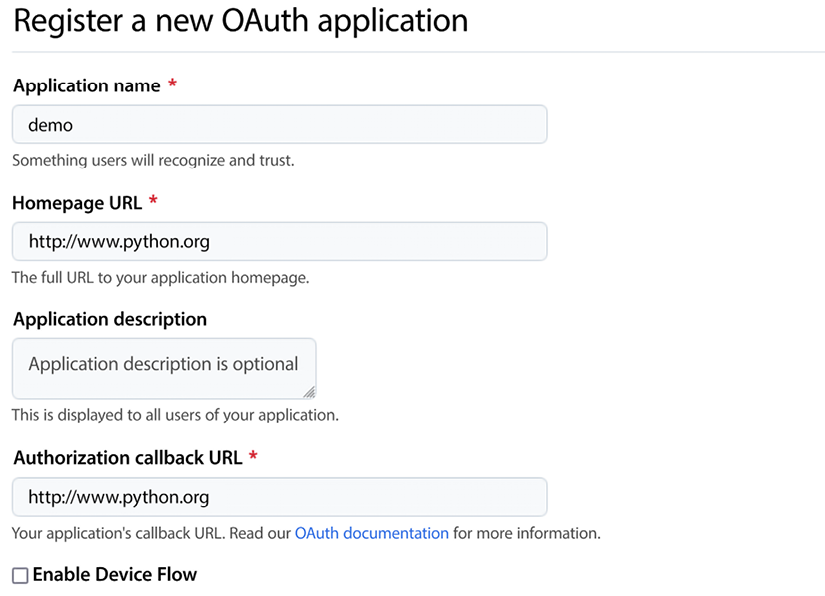Click the required asterisk beside Homepage URL

click(153, 202)
